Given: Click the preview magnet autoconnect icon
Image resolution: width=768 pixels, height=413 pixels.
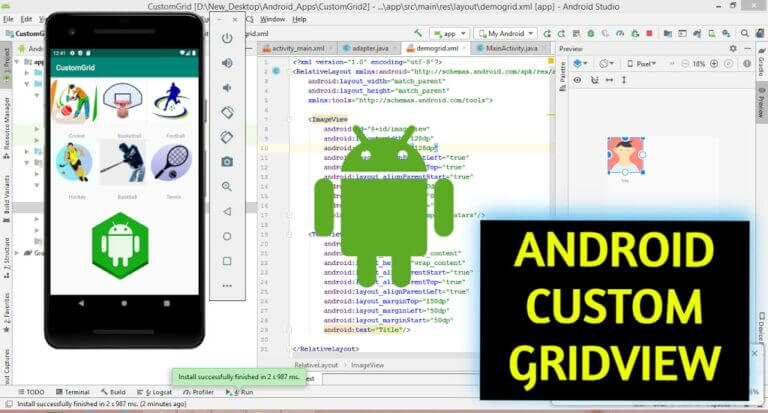Looking at the screenshot, I should tap(595, 80).
